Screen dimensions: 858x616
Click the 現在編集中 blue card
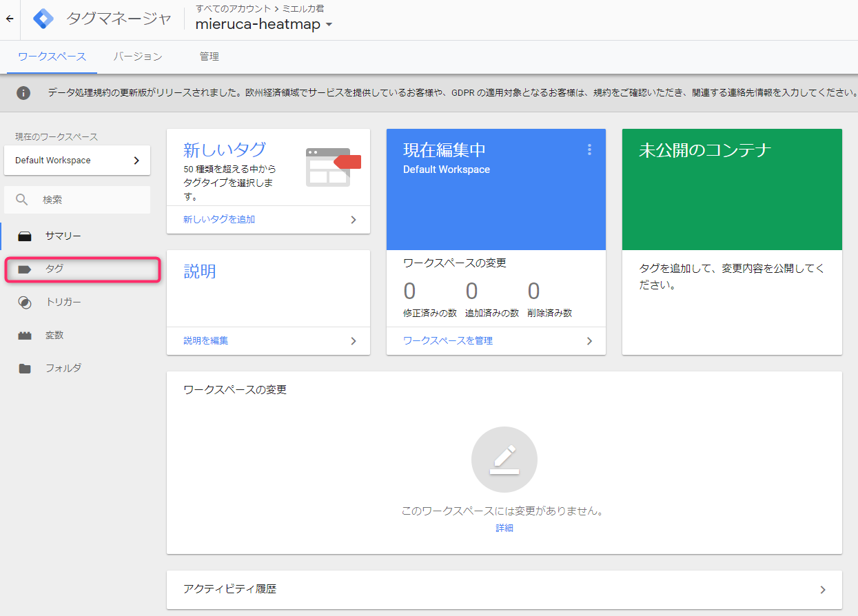coord(496,189)
